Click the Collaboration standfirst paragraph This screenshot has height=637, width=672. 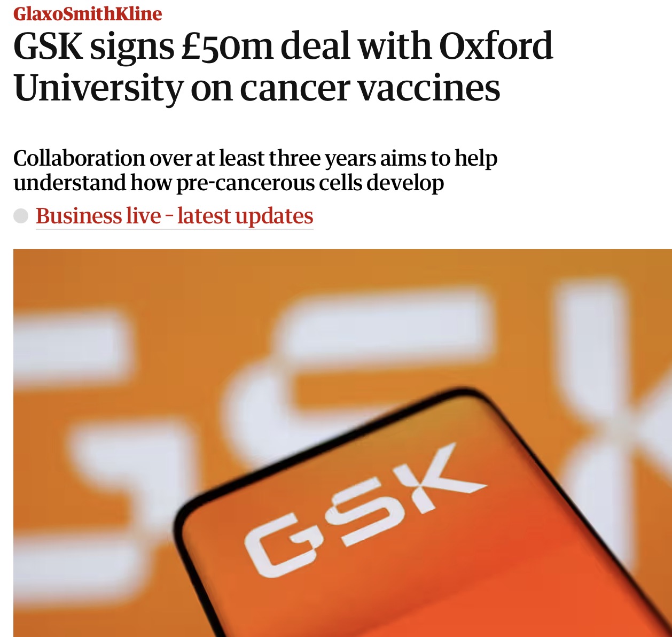click(255, 170)
